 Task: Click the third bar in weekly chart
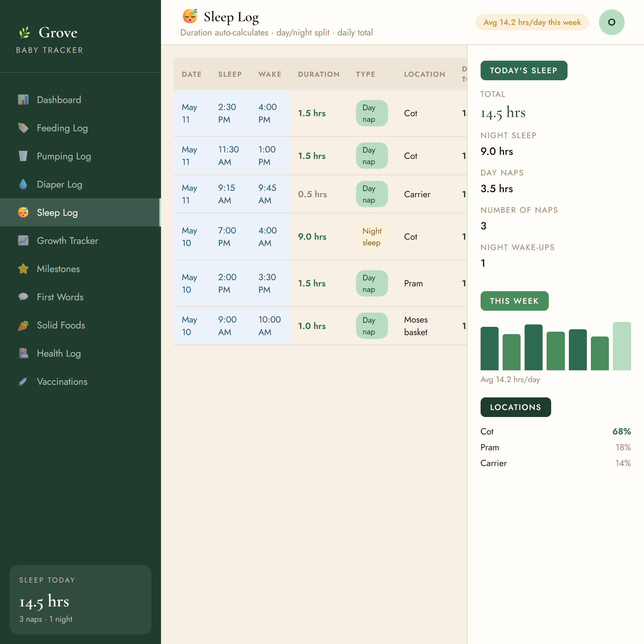tap(533, 347)
